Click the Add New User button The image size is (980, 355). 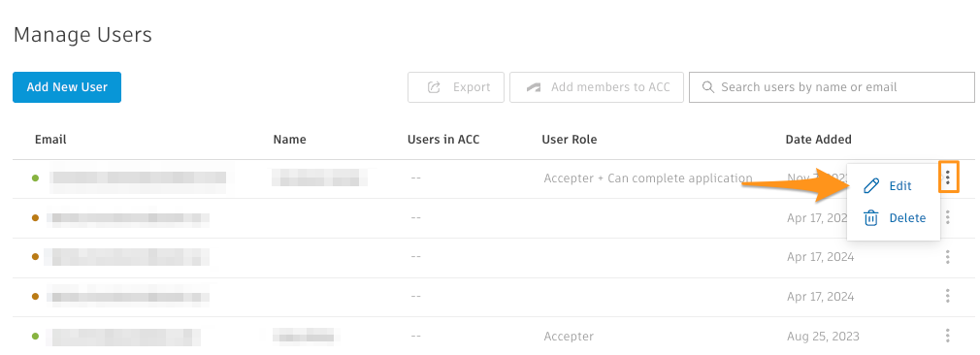(67, 87)
